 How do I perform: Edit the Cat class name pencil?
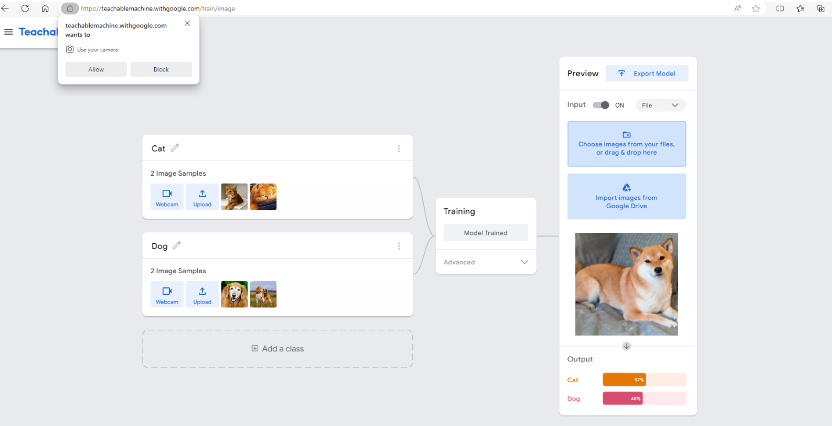click(175, 148)
